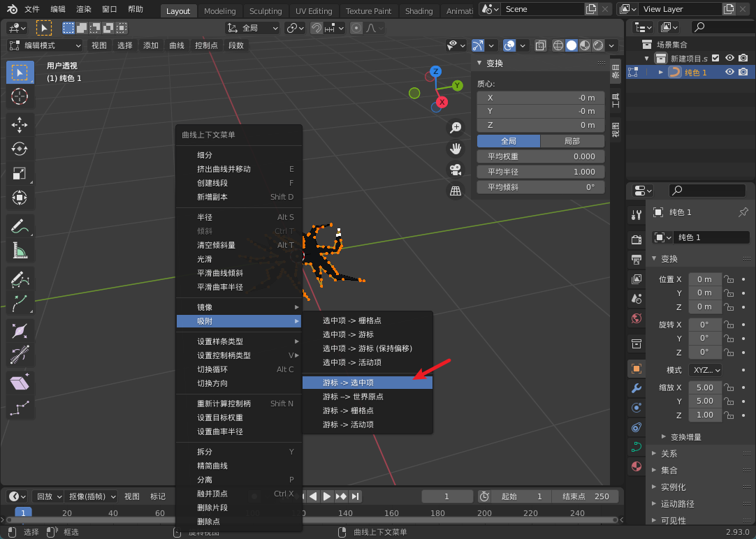756x539 pixels.
Task: Click the 平均权重 value slider
Action: [x=541, y=156]
